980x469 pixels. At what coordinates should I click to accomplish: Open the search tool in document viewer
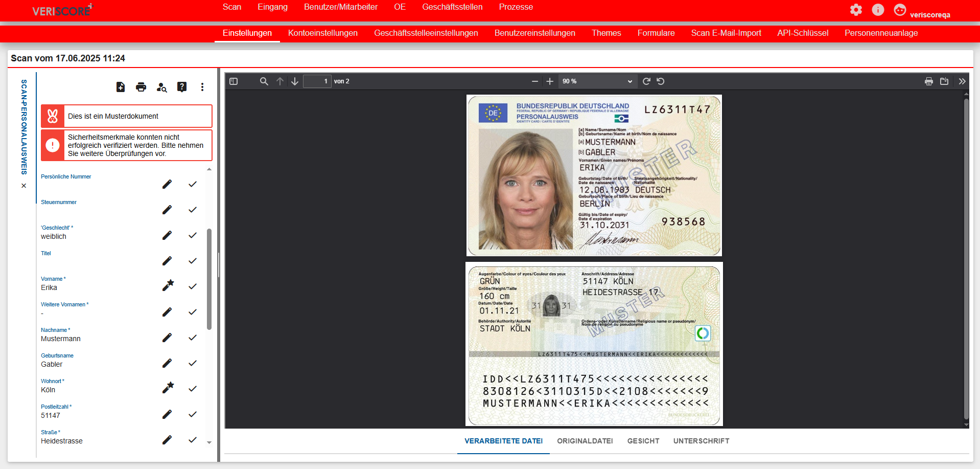(264, 81)
